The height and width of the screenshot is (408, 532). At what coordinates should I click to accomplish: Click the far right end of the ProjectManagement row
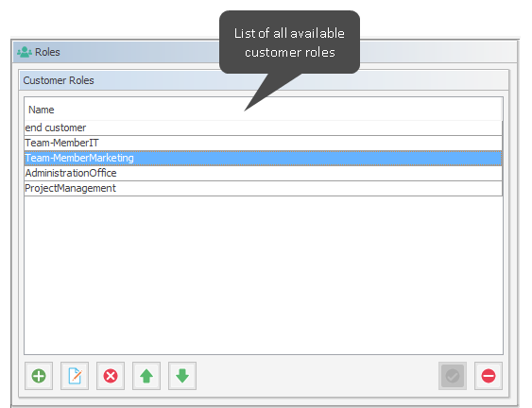point(495,188)
